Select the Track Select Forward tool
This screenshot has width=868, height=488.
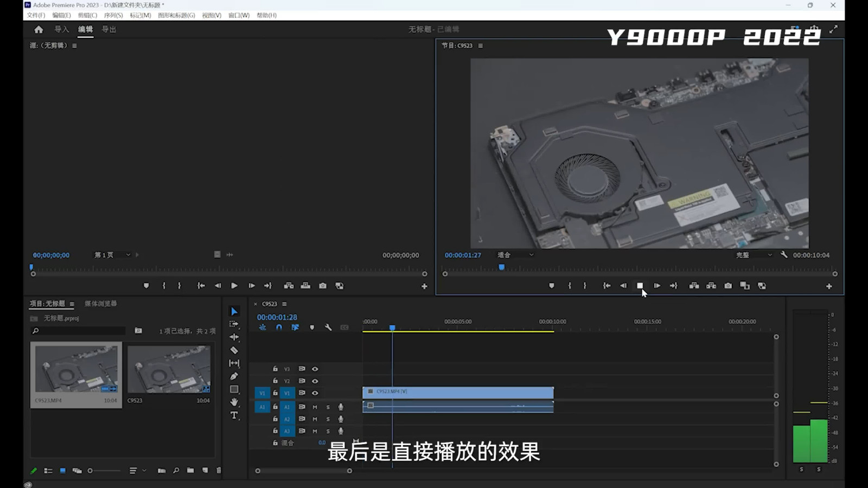[x=234, y=324]
